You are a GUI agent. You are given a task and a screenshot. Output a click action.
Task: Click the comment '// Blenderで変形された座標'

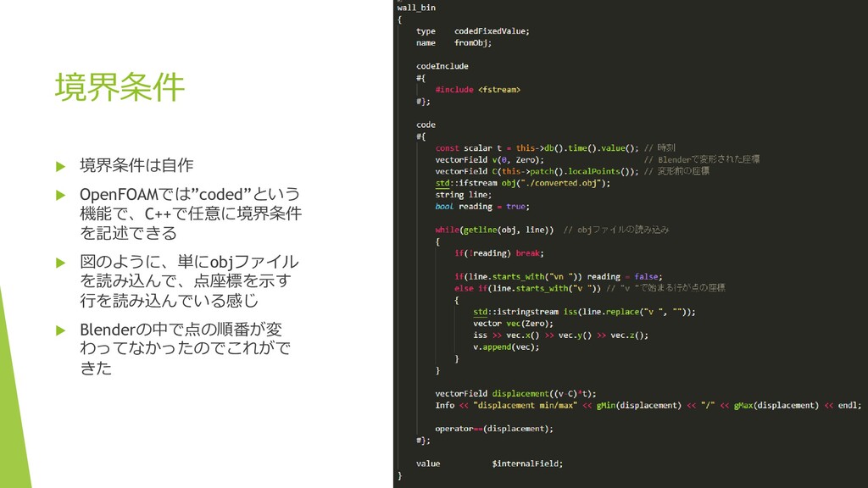702,159
